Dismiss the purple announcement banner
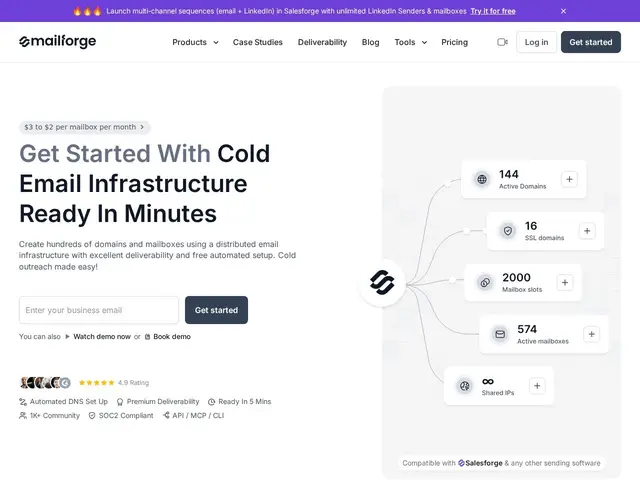The width and height of the screenshot is (640, 480). (563, 11)
